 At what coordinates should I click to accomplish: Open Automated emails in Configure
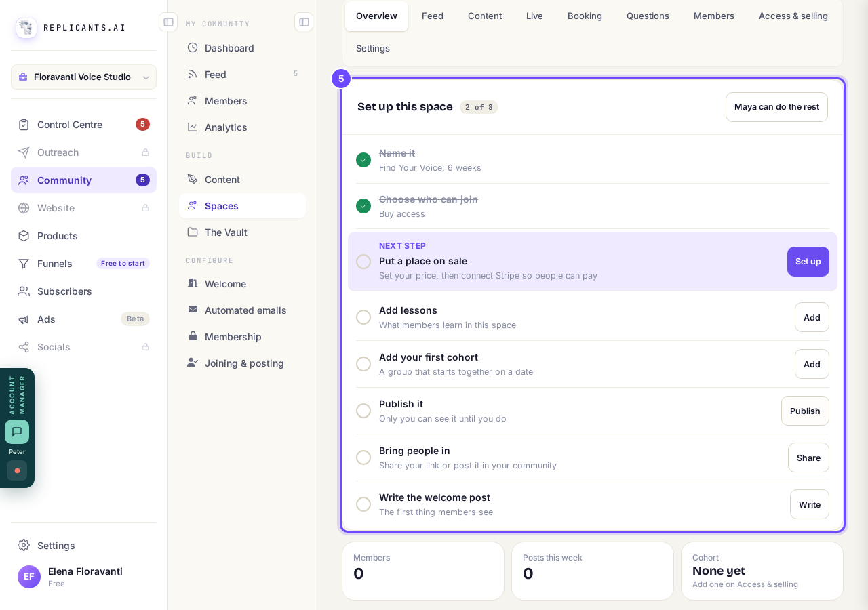(242, 310)
